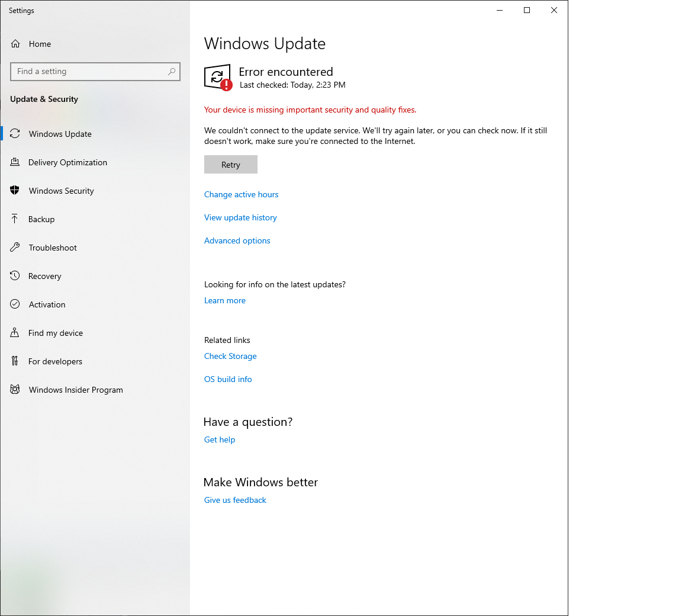Open the Troubleshoot section

point(95,248)
